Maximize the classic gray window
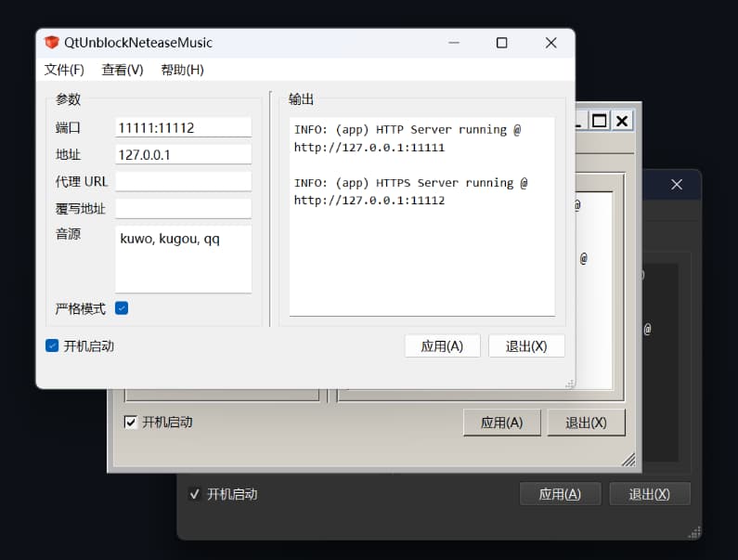The image size is (738, 560). click(x=599, y=121)
